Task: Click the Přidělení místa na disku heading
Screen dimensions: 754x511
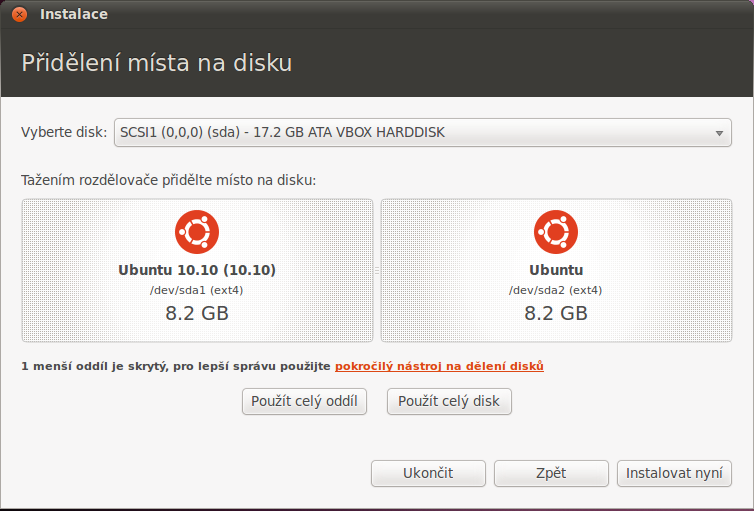Action: pyautogui.click(x=157, y=63)
